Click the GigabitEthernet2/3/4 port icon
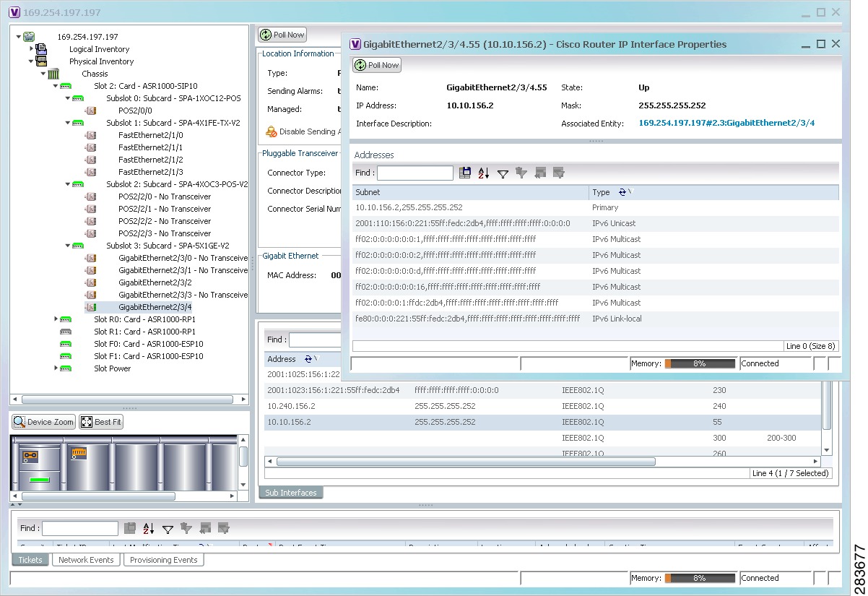Screen dimensions: 868x596 pyautogui.click(x=90, y=307)
